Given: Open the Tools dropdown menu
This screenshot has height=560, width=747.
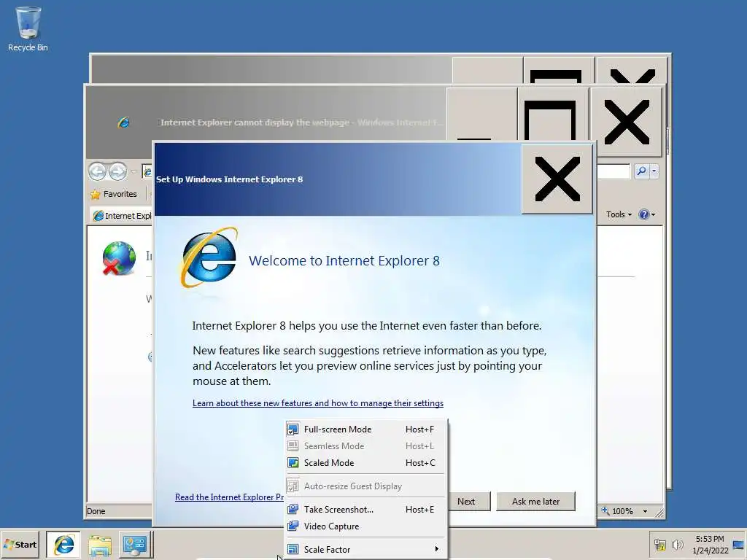Looking at the screenshot, I should click(619, 215).
